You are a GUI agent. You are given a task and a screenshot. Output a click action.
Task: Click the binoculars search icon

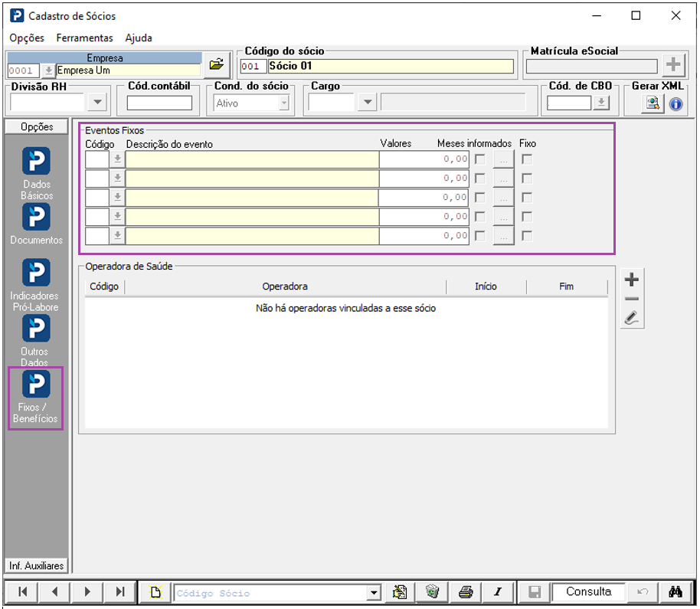(675, 592)
